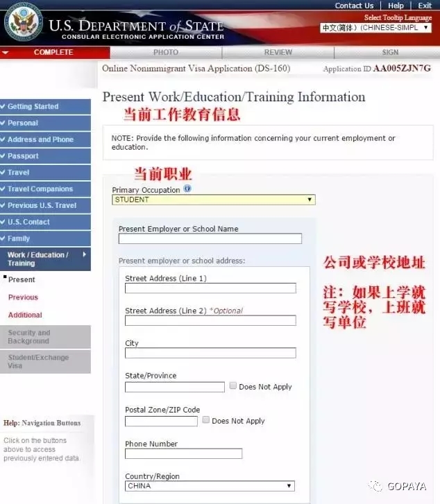Viewport: 440px width, 504px height.
Task: Focus the State/Province input field
Action: (x=175, y=387)
